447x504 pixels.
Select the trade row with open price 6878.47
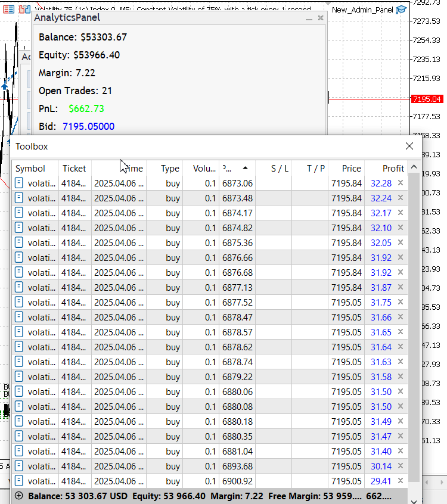[x=210, y=318]
